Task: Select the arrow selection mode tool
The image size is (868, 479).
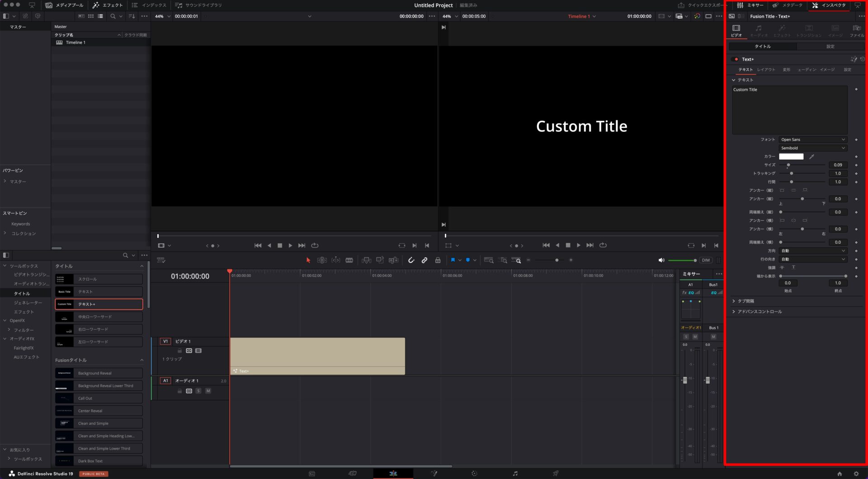Action: [308, 260]
